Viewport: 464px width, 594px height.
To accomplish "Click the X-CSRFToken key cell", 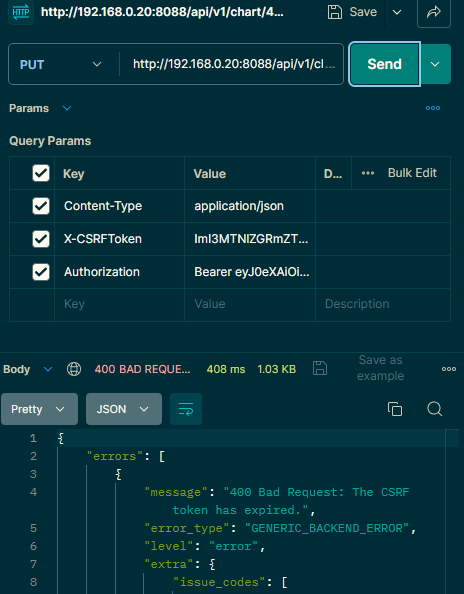I will coord(119,239).
